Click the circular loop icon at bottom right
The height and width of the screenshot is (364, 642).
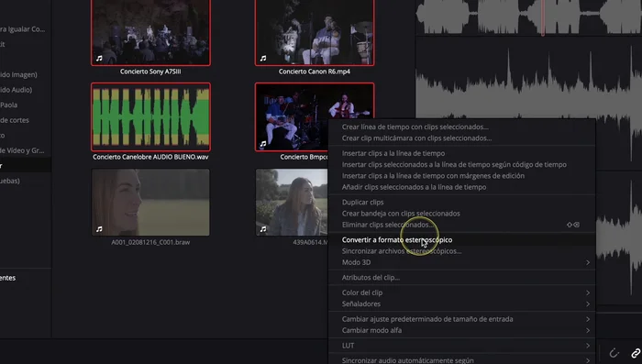coord(614,353)
